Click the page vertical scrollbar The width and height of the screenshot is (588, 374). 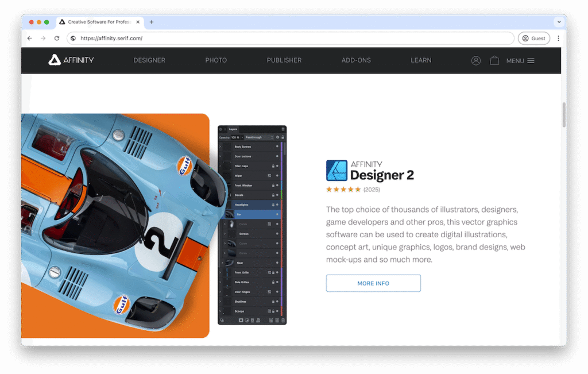pos(564,114)
